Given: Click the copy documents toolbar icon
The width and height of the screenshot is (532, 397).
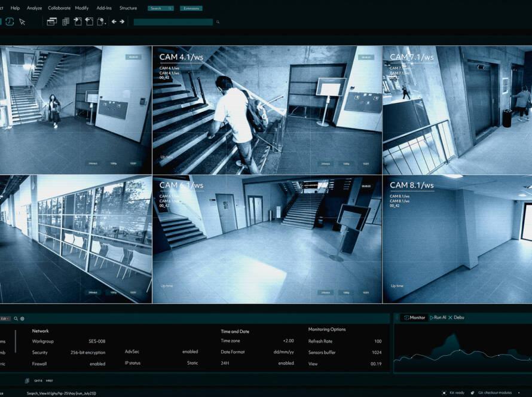Looking at the screenshot, I should coord(66,22).
